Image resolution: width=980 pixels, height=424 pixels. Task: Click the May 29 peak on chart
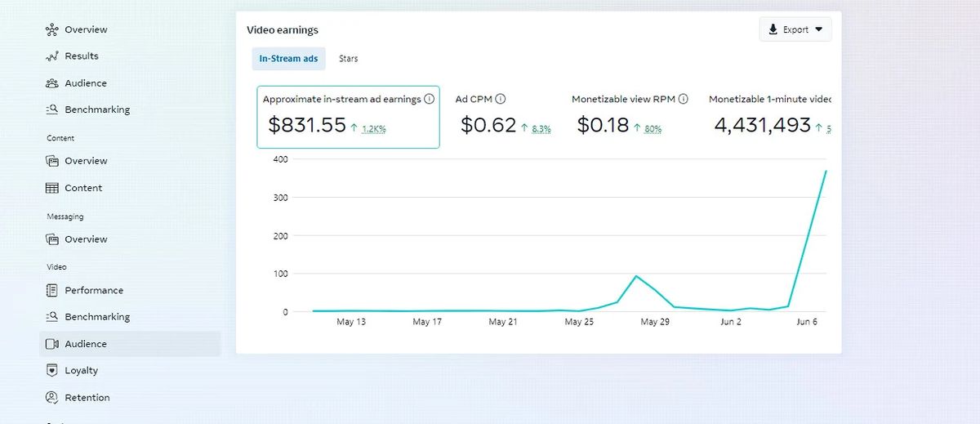click(x=636, y=276)
